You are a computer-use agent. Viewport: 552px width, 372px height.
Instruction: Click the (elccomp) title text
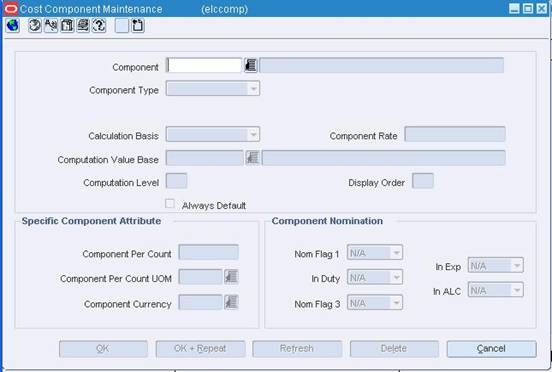tap(225, 9)
